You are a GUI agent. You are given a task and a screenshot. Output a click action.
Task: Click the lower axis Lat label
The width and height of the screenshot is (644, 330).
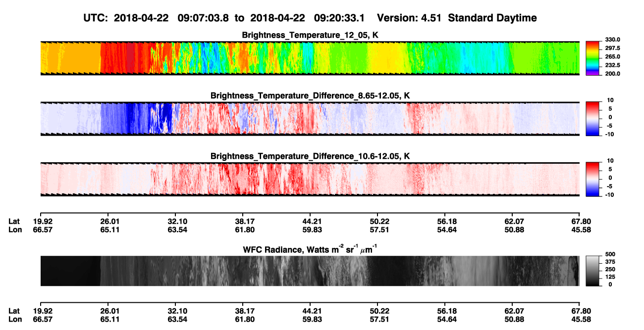click(14, 311)
